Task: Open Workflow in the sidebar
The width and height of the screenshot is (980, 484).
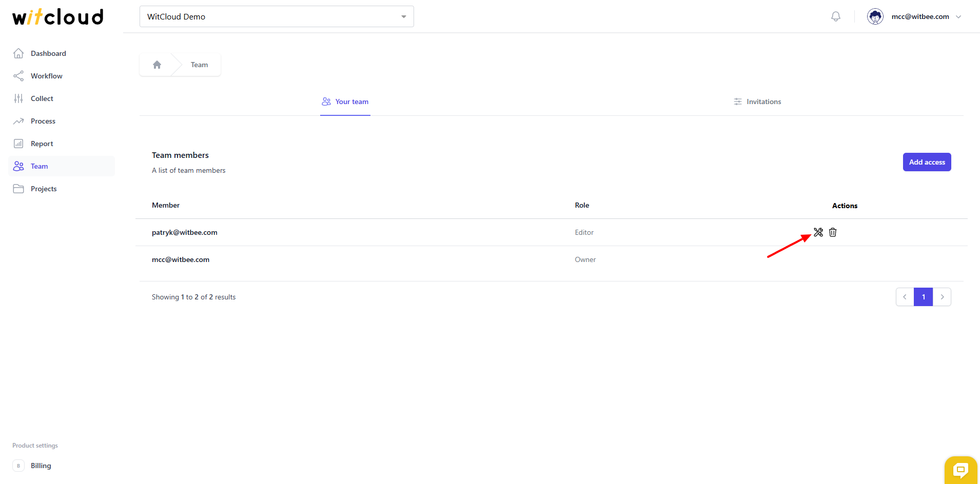Action: [x=62, y=76]
